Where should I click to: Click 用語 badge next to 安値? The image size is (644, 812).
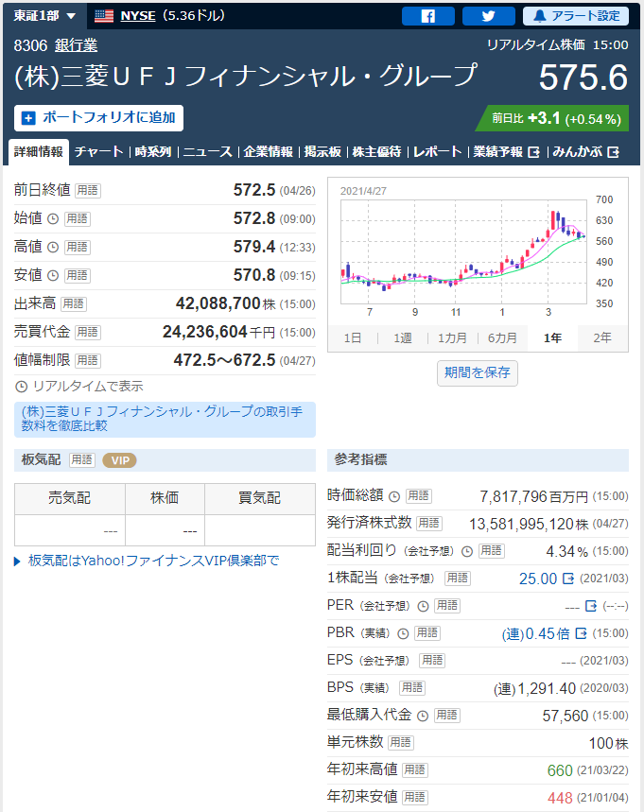[x=78, y=275]
